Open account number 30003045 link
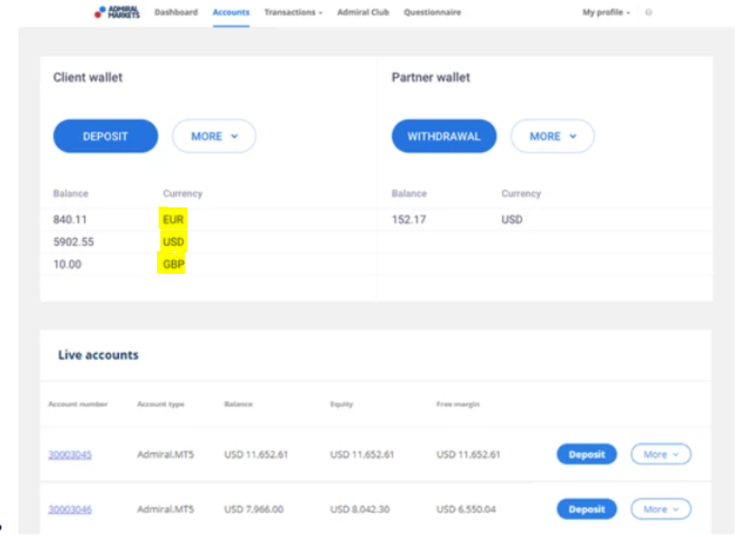This screenshot has height=537, width=756. click(x=70, y=454)
